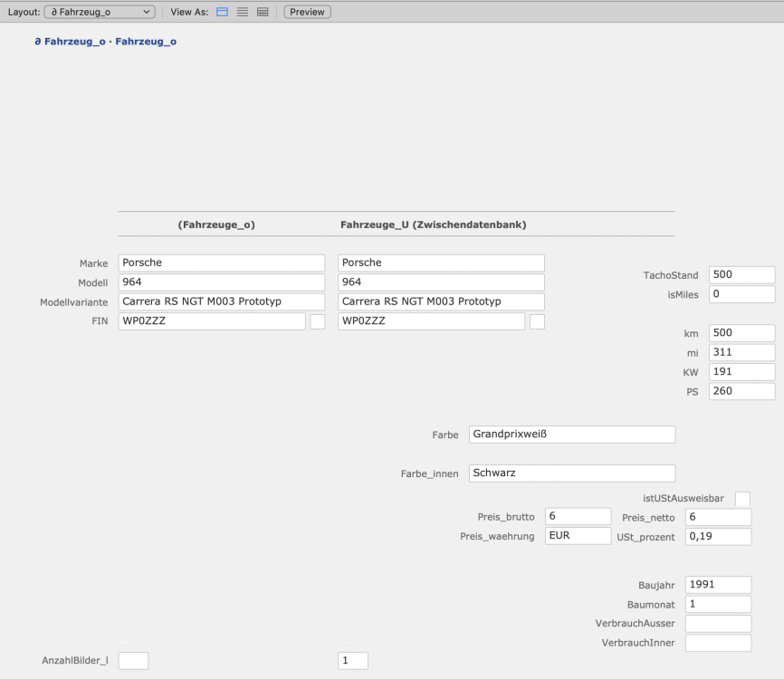
Task: Click into the isMiles field
Action: [x=741, y=294]
